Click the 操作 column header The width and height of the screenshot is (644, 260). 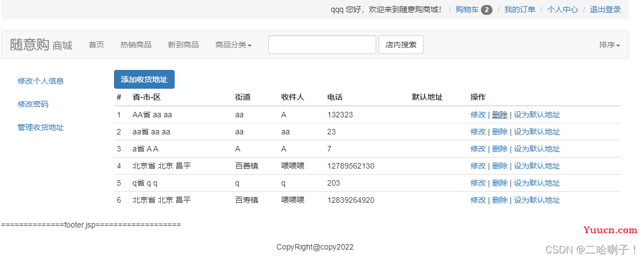click(478, 97)
